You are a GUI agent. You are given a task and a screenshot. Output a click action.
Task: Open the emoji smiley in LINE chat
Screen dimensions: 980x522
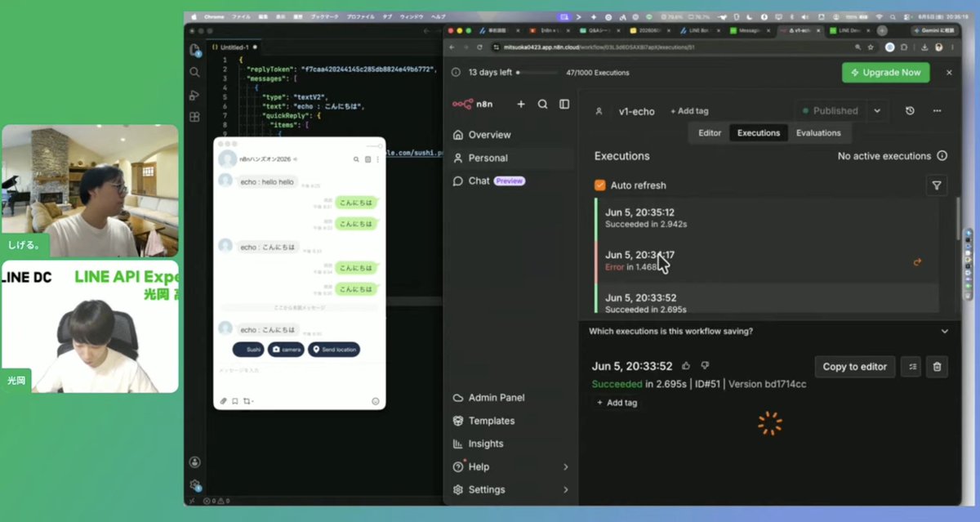[376, 401]
